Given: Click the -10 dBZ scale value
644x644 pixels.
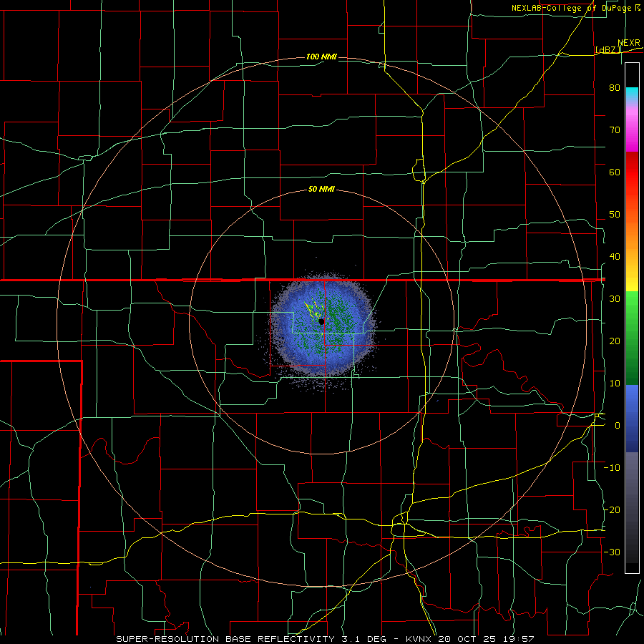Looking at the screenshot, I should (612, 468).
